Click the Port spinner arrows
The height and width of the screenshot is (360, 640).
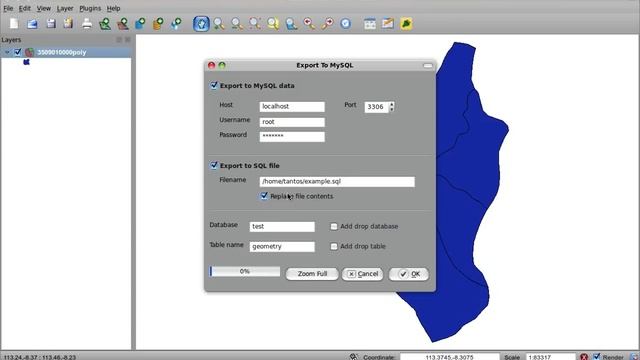pos(392,107)
